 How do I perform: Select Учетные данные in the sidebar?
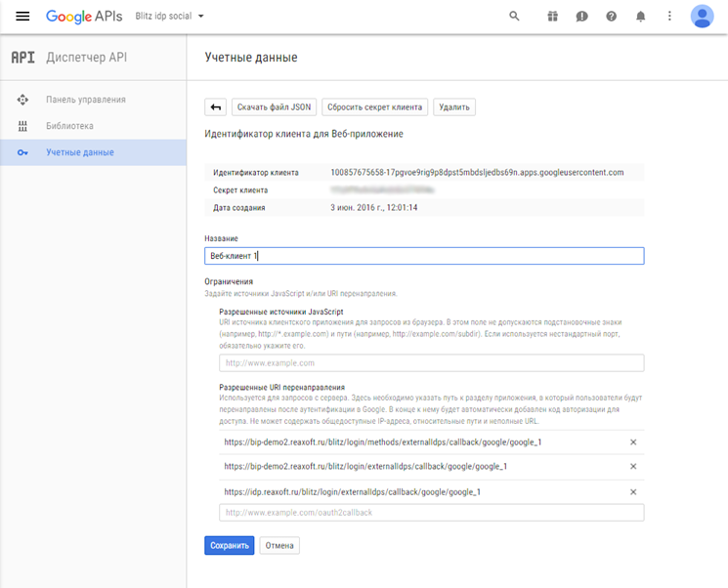[79, 152]
